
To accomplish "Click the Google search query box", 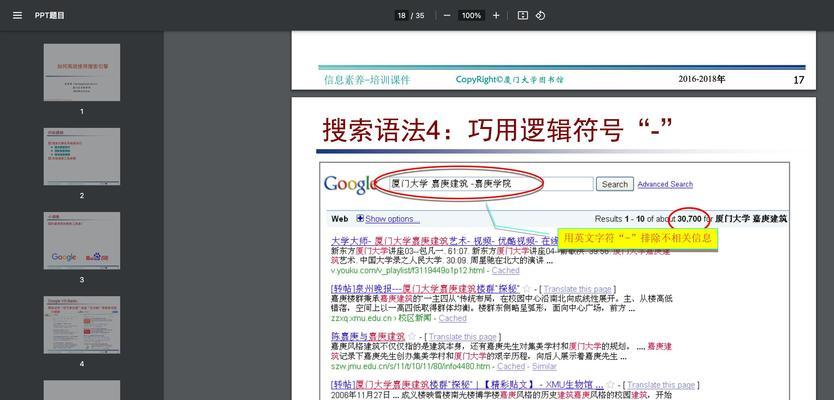I will pos(490,184).
